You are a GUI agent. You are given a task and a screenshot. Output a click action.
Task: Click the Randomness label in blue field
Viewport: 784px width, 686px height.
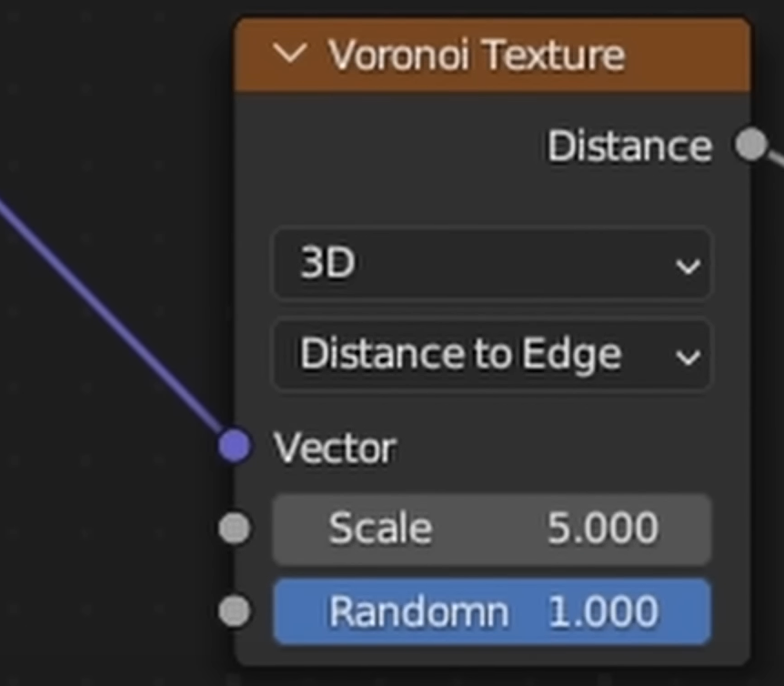point(418,611)
